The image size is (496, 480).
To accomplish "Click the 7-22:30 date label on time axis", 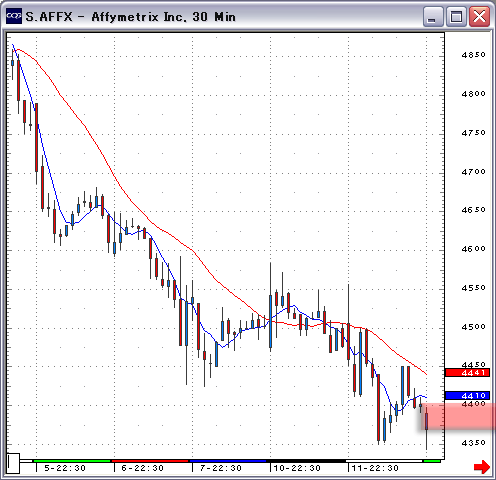I will (x=221, y=468).
